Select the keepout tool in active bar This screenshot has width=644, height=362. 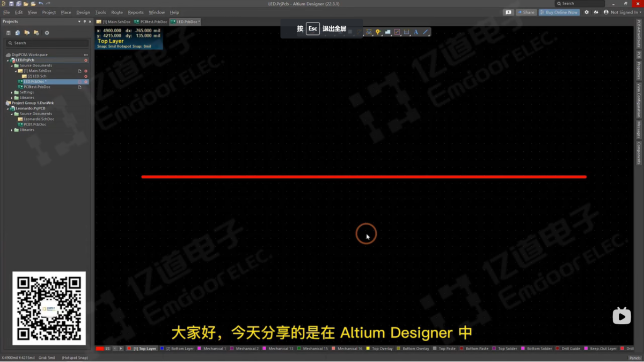(397, 32)
